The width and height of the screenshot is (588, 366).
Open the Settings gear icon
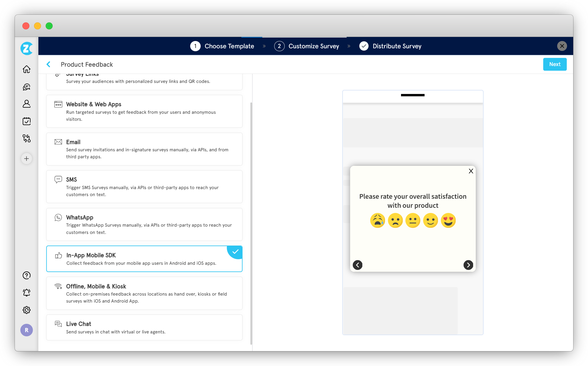point(26,310)
